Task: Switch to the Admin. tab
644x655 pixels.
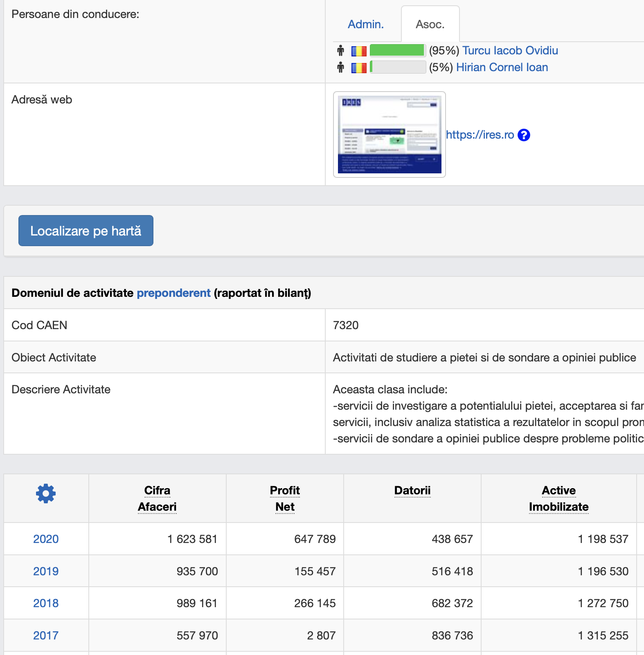Action: click(x=365, y=25)
